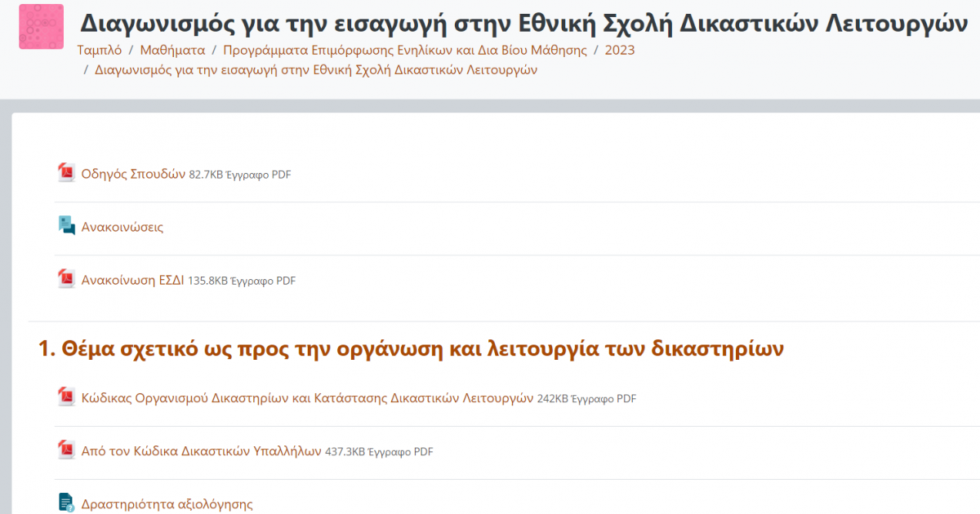Open the Οδηγός Σπουδών document
980x514 pixels.
pyautogui.click(x=131, y=173)
